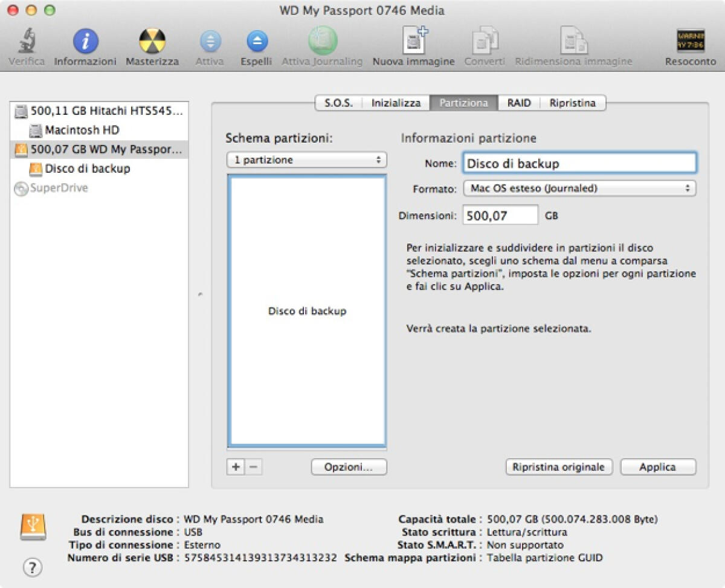This screenshot has width=725, height=588.
Task: Select the 500,07 GB WD My Passport disk
Action: point(99,149)
